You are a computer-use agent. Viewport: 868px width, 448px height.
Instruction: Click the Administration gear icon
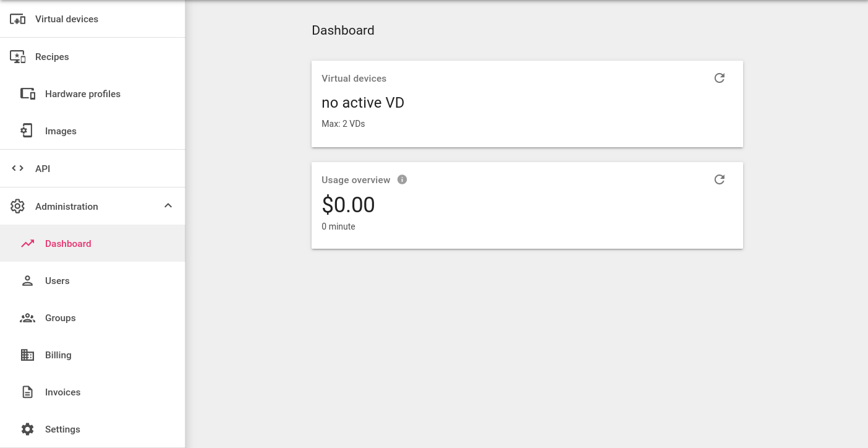(x=17, y=206)
